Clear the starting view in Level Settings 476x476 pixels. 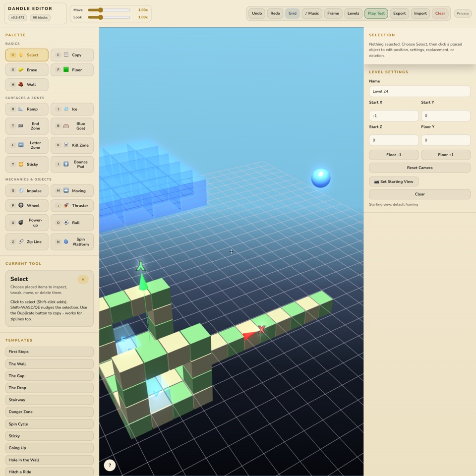[x=419, y=194]
